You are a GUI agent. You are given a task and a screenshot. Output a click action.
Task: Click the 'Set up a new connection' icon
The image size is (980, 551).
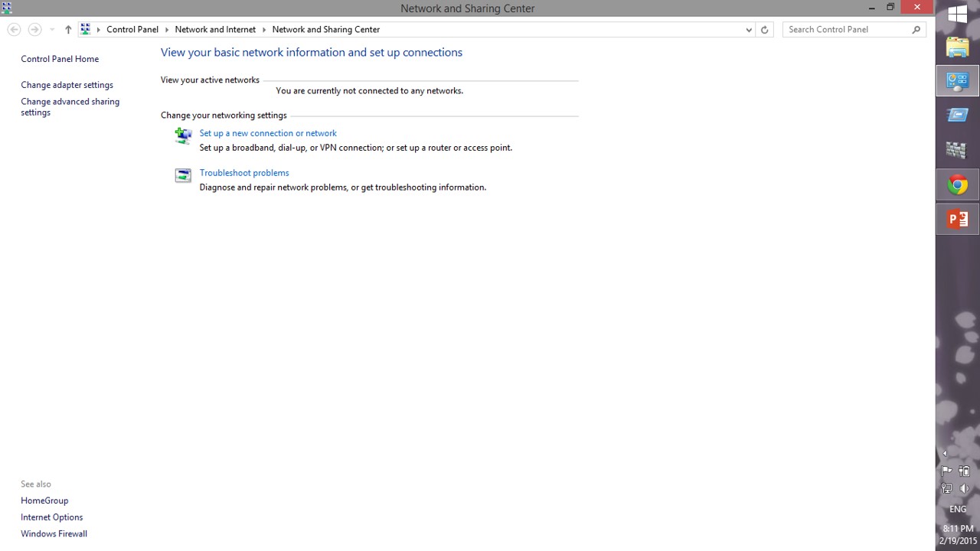coord(183,136)
